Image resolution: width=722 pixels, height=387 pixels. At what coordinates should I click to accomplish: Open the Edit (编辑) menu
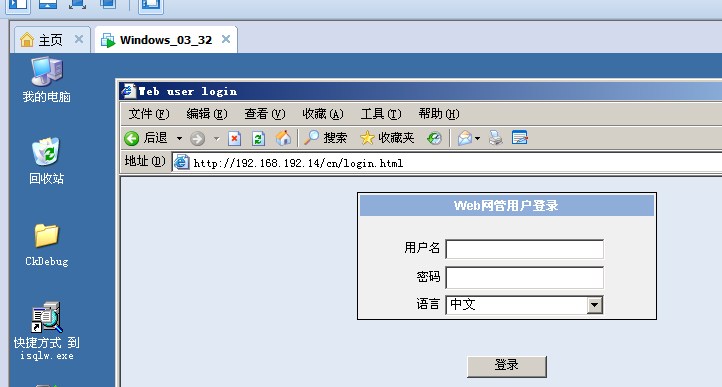click(207, 114)
